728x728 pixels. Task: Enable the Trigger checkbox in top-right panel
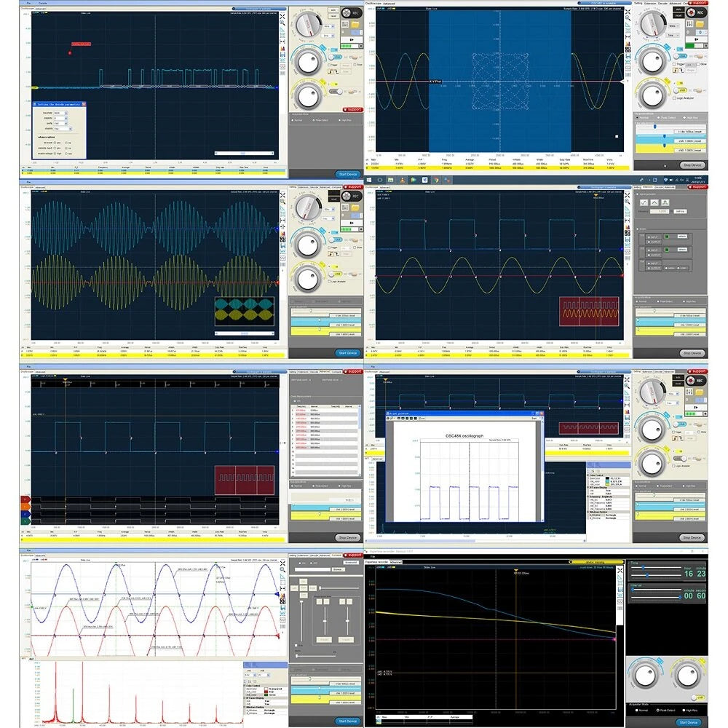pos(675,64)
